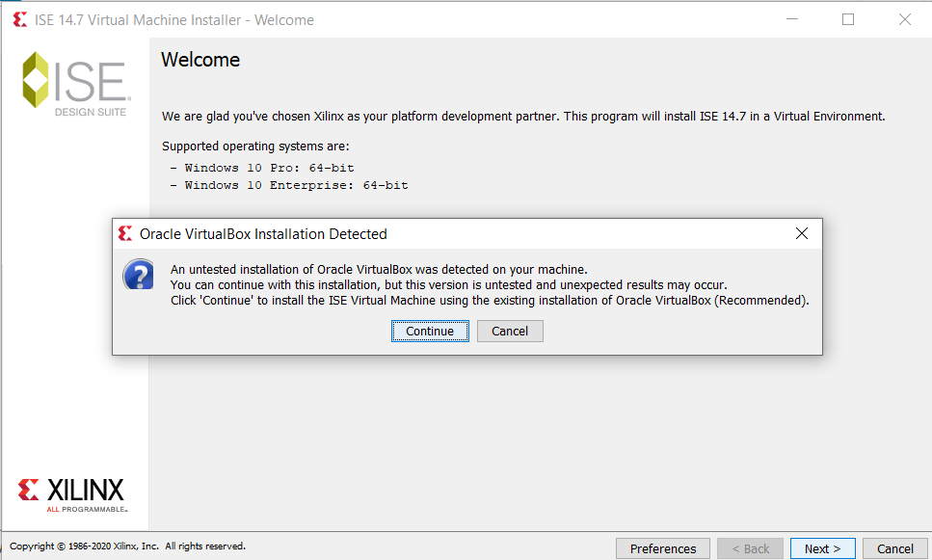Click the blue question mark icon
The width and height of the screenshot is (932, 560).
click(138, 276)
